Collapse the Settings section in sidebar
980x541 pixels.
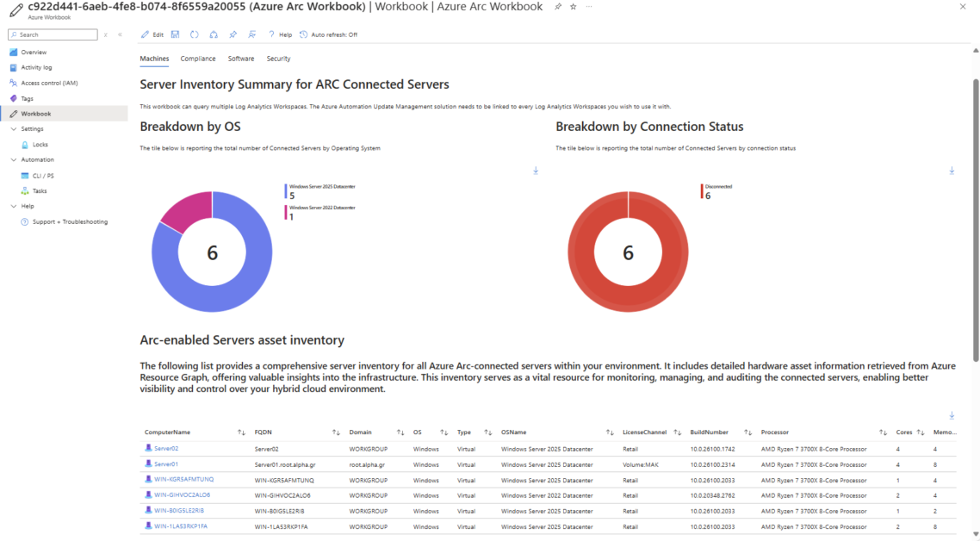coord(14,129)
